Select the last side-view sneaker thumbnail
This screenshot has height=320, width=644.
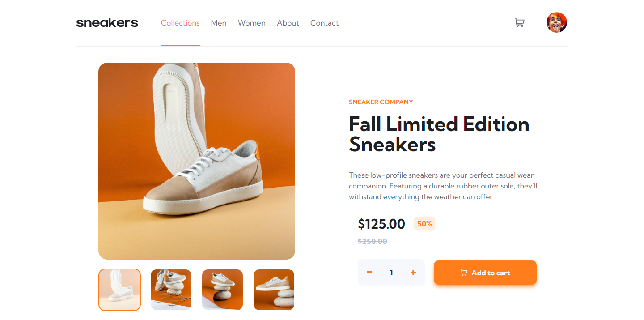[274, 290]
